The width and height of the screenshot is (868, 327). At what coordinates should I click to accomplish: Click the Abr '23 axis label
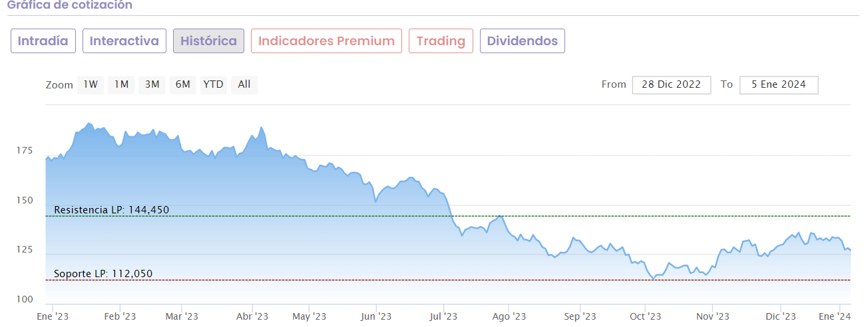pos(252,316)
